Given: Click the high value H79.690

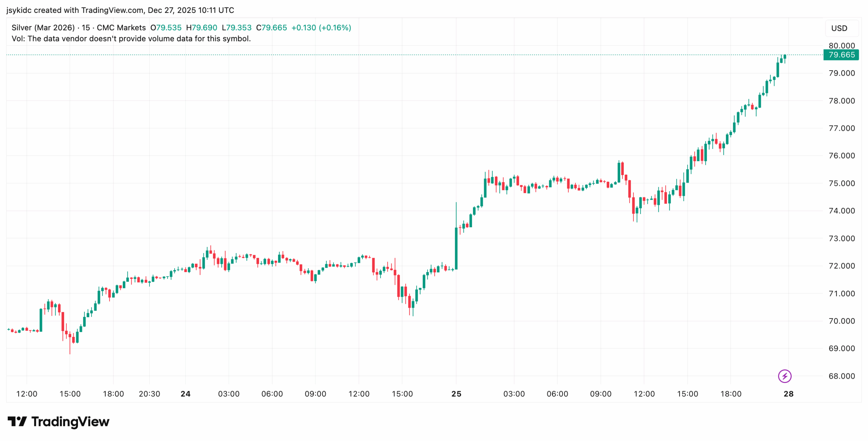Looking at the screenshot, I should 201,27.
